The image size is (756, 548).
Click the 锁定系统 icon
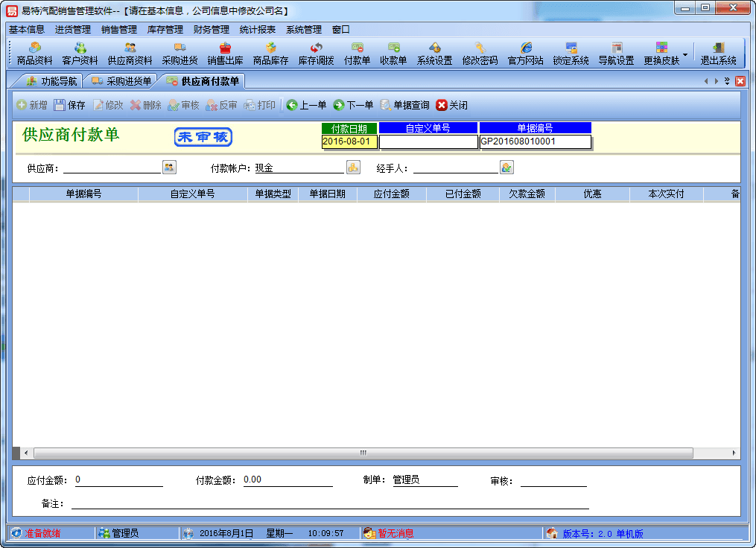571,54
